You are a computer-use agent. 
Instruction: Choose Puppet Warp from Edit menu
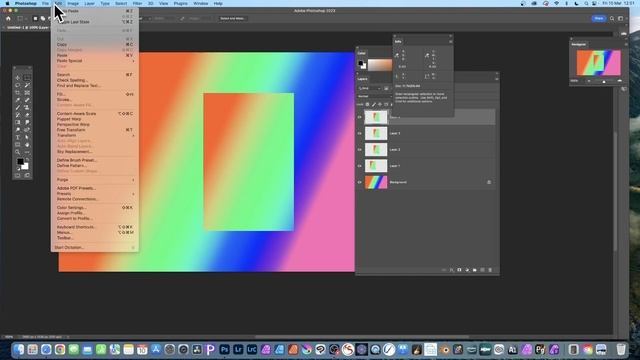pyautogui.click(x=95, y=119)
